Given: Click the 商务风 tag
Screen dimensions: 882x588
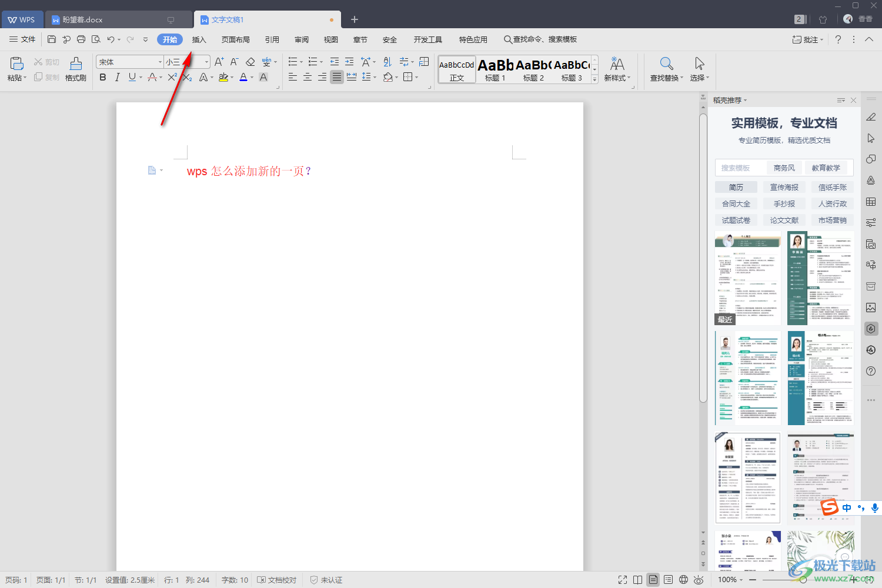Looking at the screenshot, I should point(784,168).
